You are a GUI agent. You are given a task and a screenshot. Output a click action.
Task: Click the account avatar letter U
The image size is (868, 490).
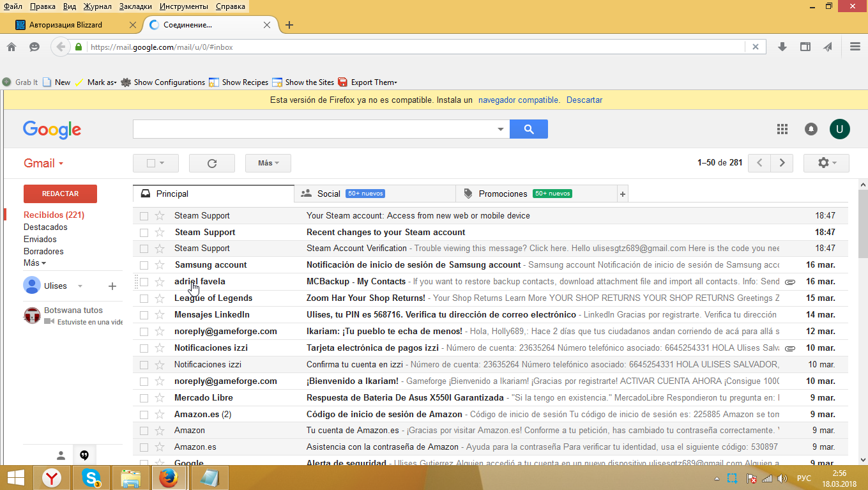[840, 129]
